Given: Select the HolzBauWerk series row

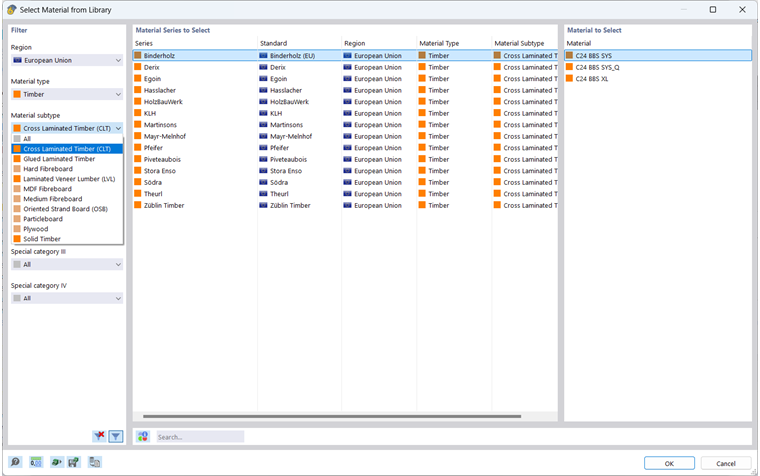Looking at the screenshot, I should pyautogui.click(x=345, y=102).
